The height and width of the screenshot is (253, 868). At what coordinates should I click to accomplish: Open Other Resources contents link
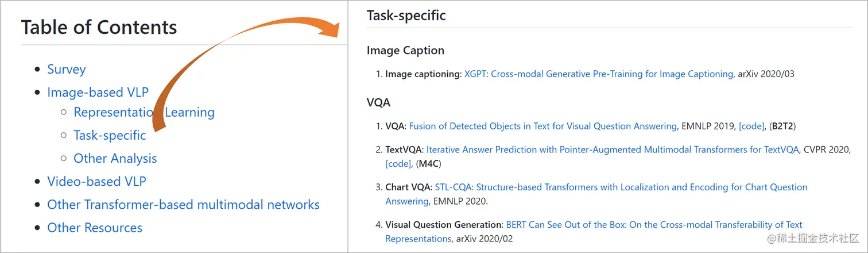(x=95, y=228)
